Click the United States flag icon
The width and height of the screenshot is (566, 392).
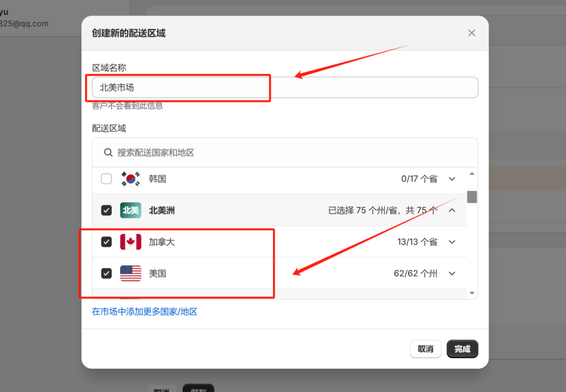click(130, 273)
